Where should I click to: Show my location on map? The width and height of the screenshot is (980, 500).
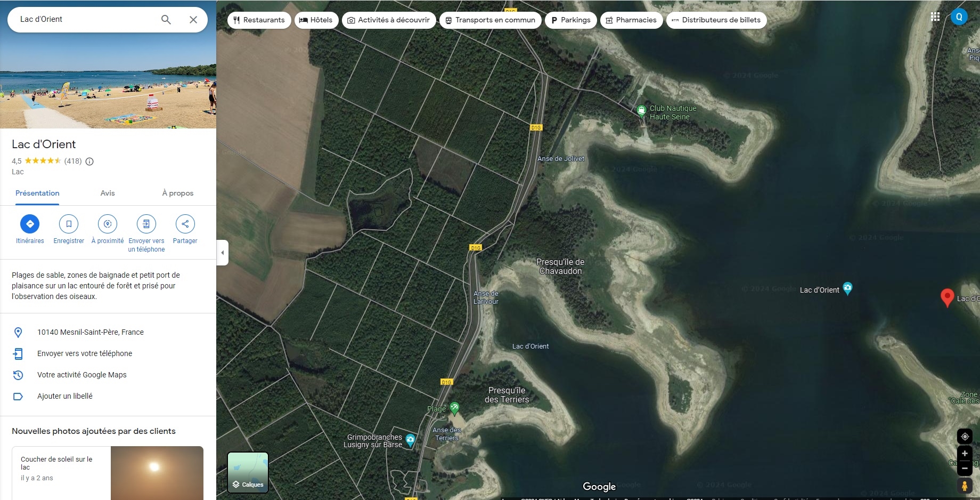[x=965, y=437]
